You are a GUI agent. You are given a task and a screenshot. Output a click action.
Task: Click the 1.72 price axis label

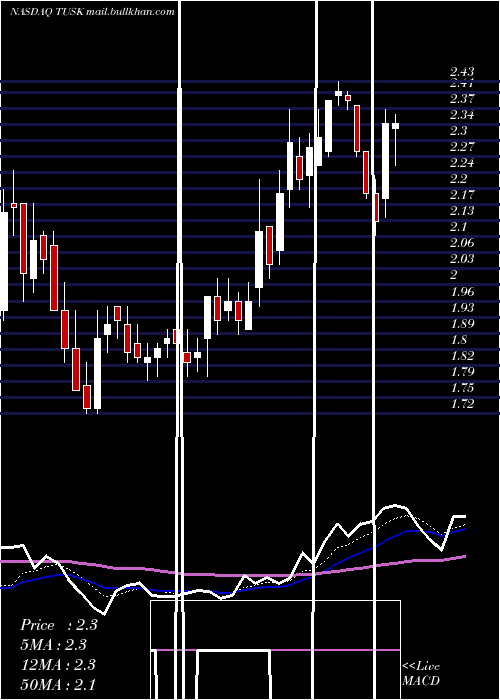pos(462,404)
